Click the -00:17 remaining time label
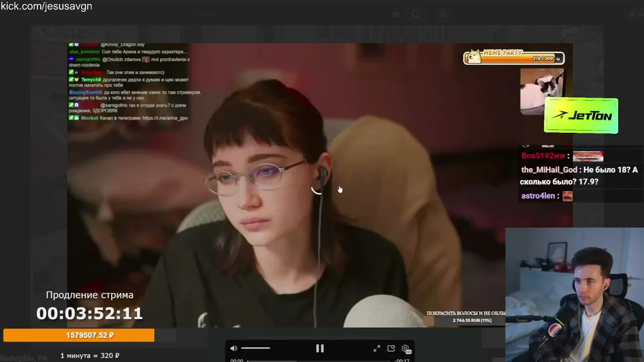Screen dimensions: 644x362 [401, 360]
